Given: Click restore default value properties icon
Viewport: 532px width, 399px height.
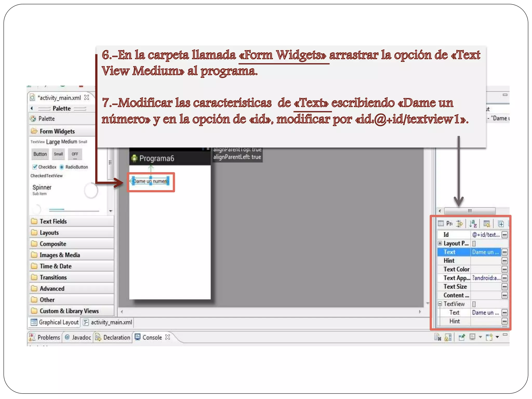Looking at the screenshot, I should (487, 224).
